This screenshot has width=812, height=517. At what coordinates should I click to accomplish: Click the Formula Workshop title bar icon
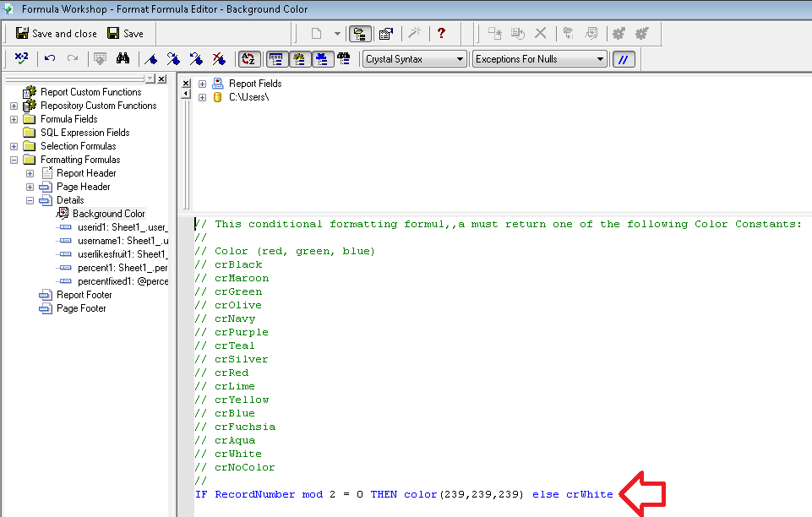[8, 8]
